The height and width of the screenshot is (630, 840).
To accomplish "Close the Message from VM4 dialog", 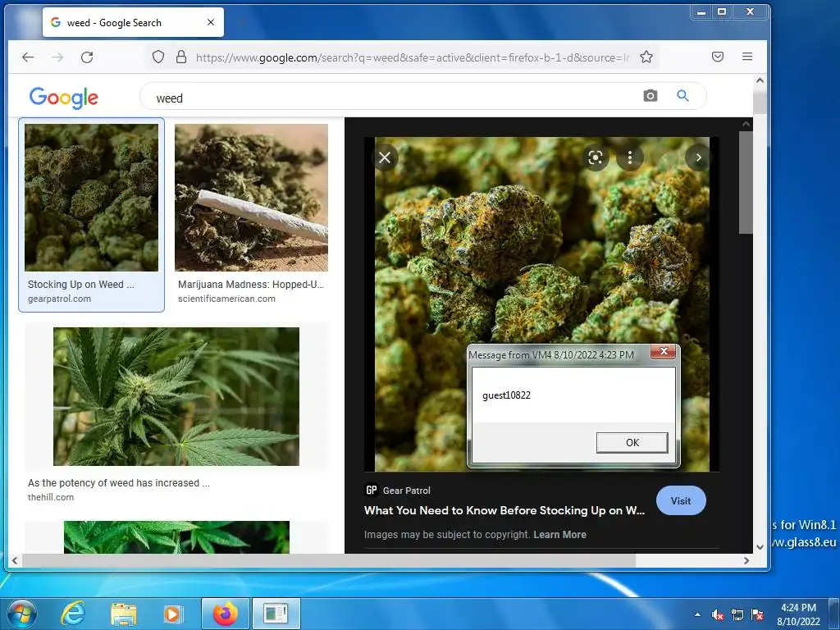I will (x=663, y=351).
